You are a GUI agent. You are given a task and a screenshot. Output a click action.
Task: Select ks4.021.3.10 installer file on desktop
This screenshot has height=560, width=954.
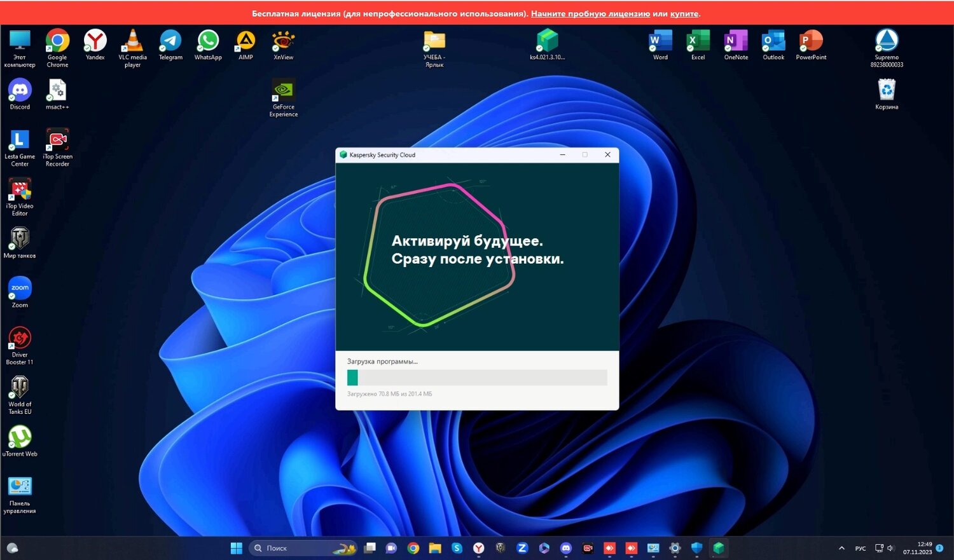(x=547, y=45)
